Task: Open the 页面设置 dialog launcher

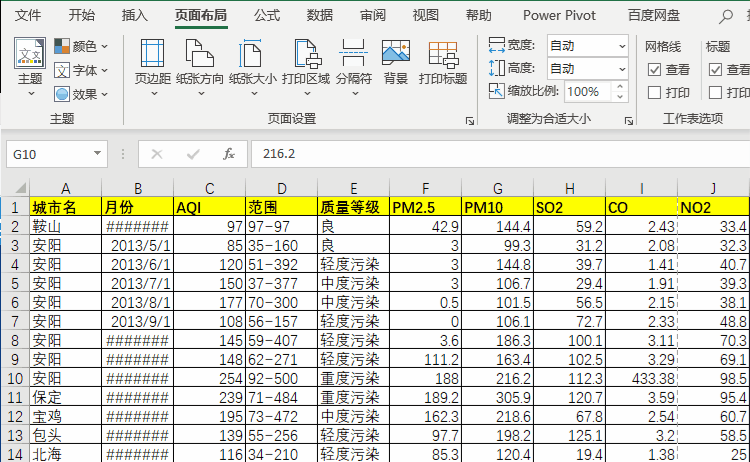Action: coord(469,120)
